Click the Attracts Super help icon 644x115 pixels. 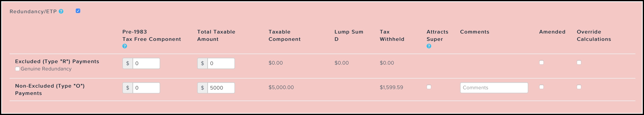(429, 46)
